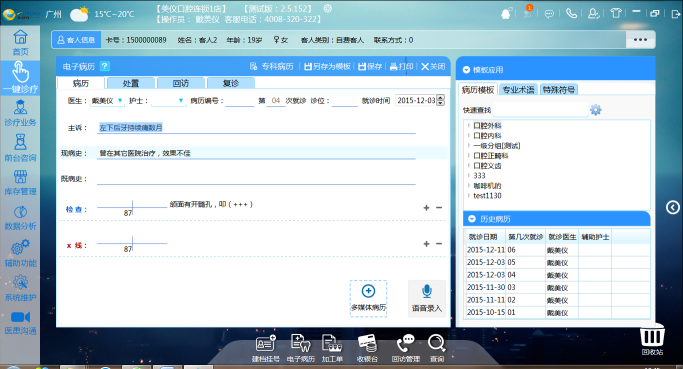
Task: Click 多媒体病历 add button
Action: (368, 298)
